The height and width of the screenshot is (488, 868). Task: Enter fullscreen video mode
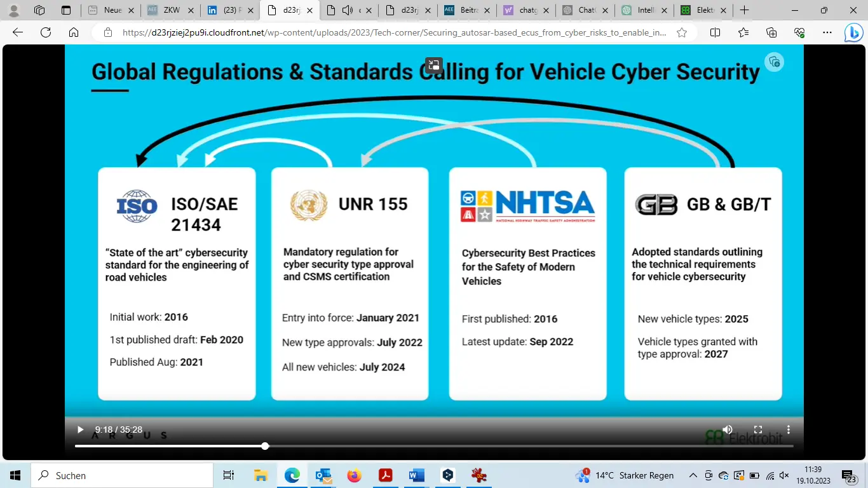click(x=757, y=430)
